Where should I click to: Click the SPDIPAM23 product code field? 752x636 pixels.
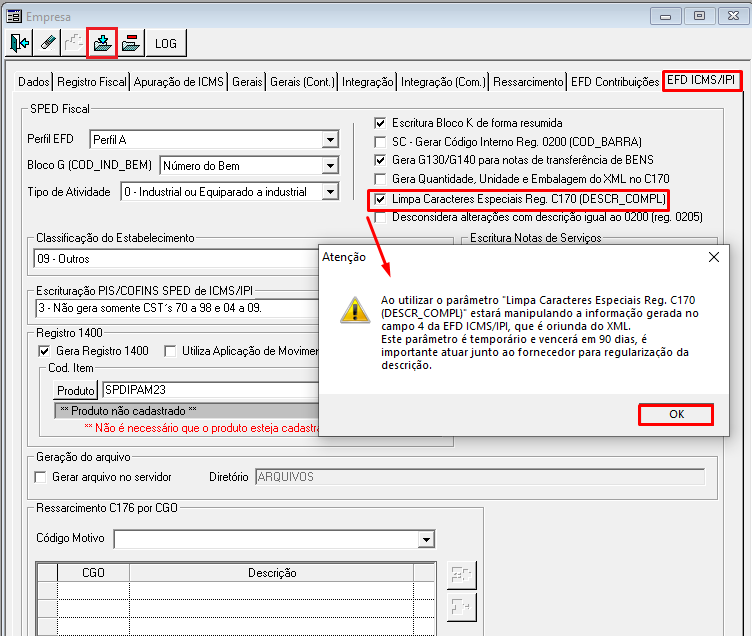[211, 390]
